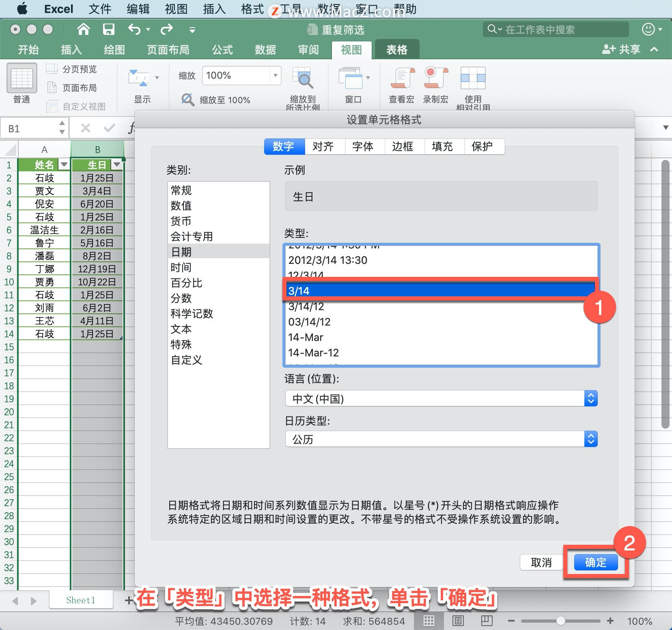The image size is (672, 630).
Task: Switch to the 保护 dialog tab
Action: coord(485,147)
